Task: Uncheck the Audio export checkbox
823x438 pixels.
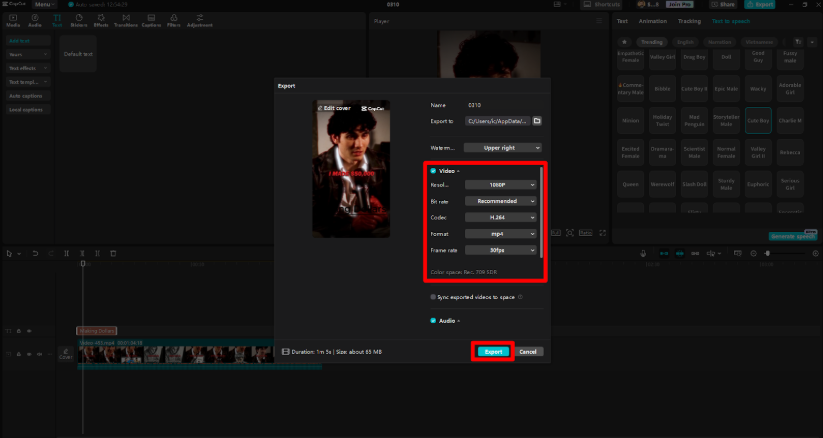Action: point(433,320)
